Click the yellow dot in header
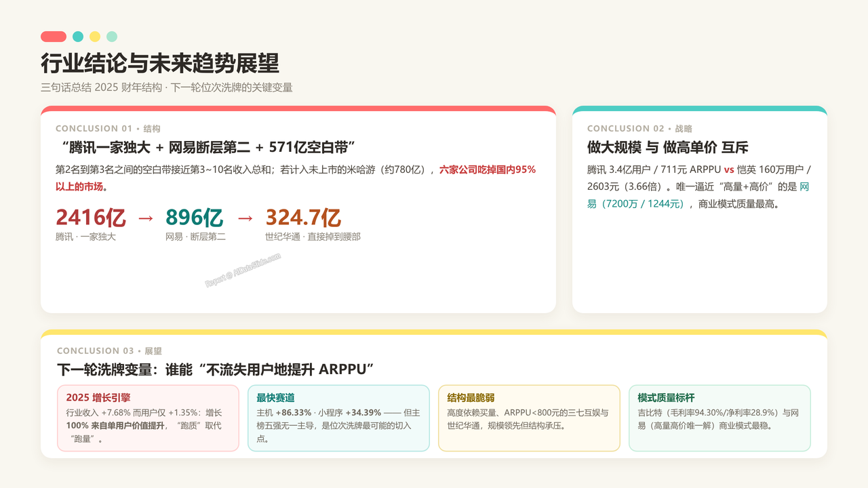The width and height of the screenshot is (868, 488). pos(95,37)
